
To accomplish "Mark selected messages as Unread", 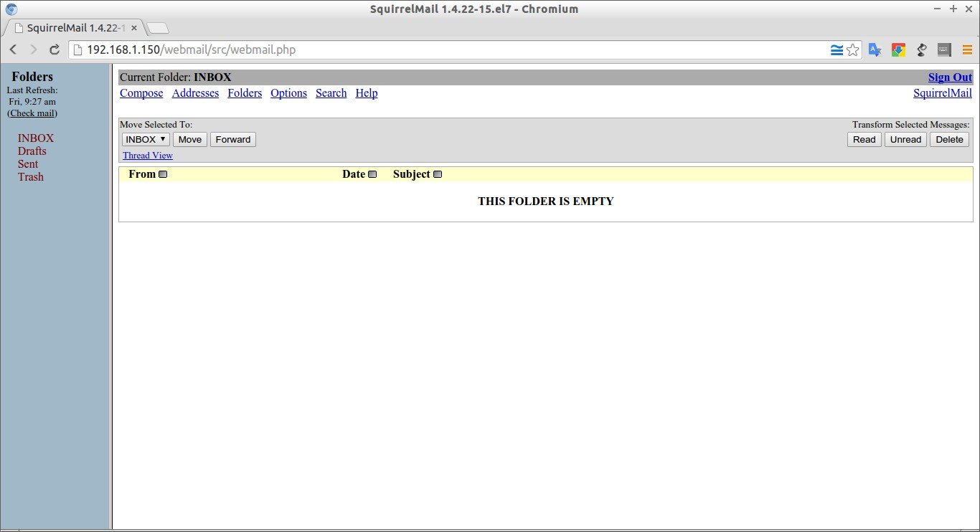I will pos(906,139).
